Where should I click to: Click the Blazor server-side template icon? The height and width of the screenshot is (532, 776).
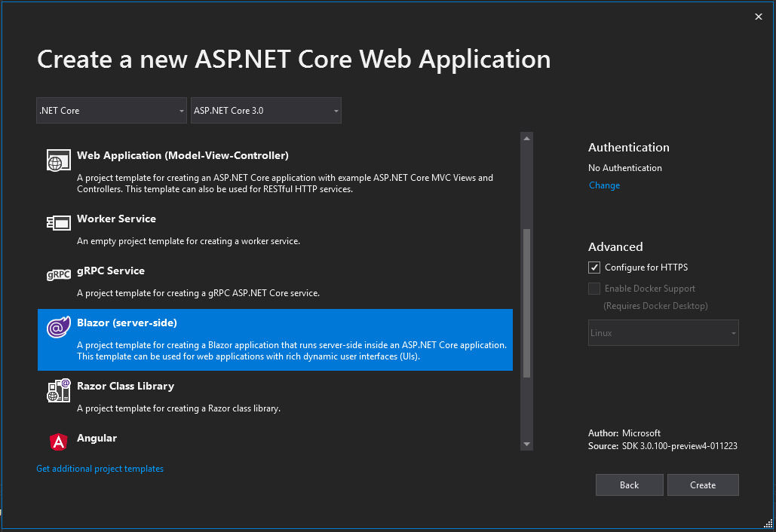58,327
